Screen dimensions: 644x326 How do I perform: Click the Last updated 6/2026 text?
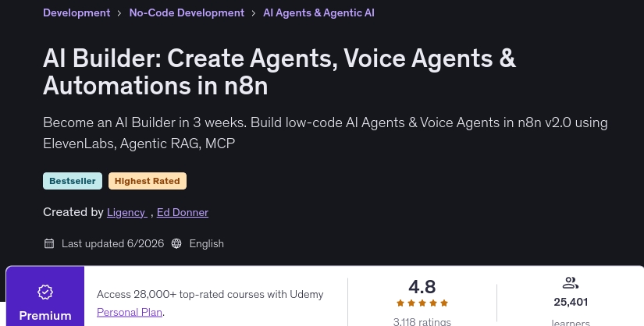113,243
